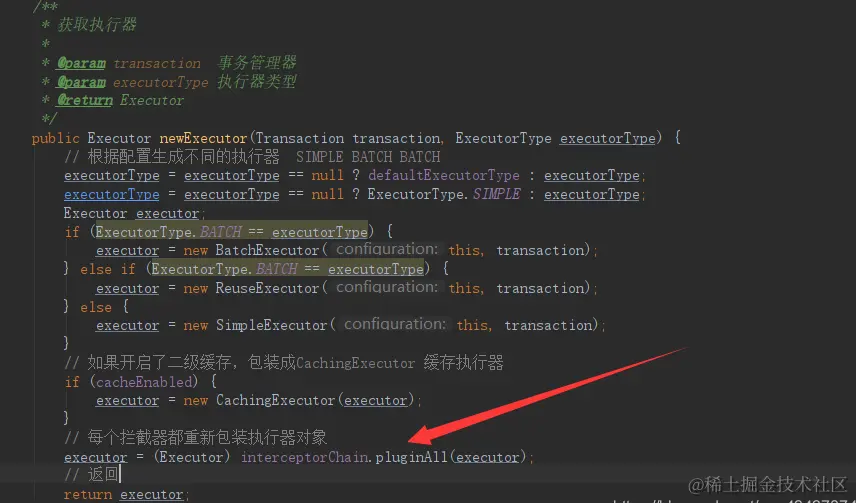Screen dimensions: 856x503
Task: Click the SIMPLE enum constant
Action: click(496, 194)
